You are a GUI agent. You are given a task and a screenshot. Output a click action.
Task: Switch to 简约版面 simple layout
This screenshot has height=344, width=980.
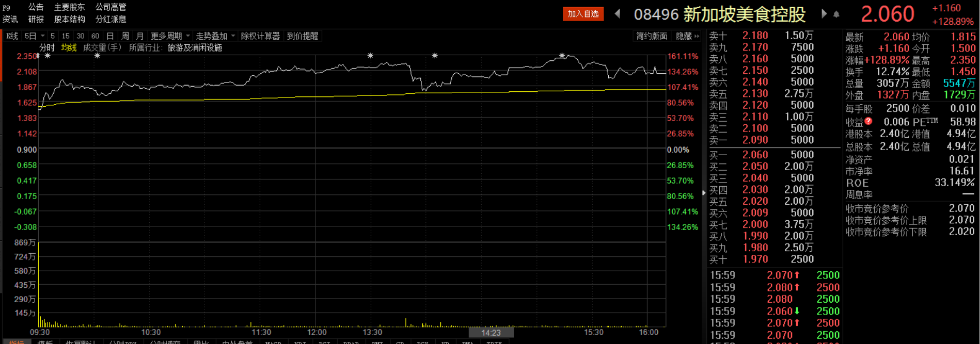point(652,36)
